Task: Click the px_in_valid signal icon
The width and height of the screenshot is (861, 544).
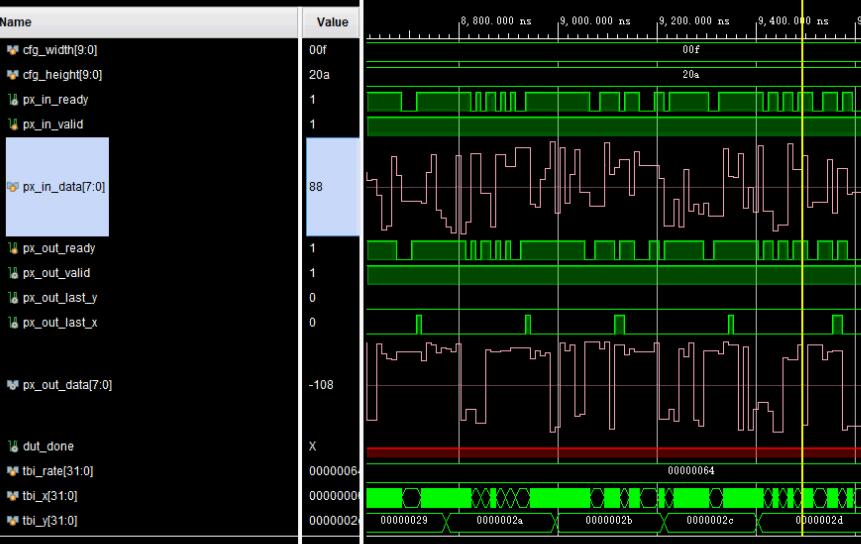Action: (13, 124)
